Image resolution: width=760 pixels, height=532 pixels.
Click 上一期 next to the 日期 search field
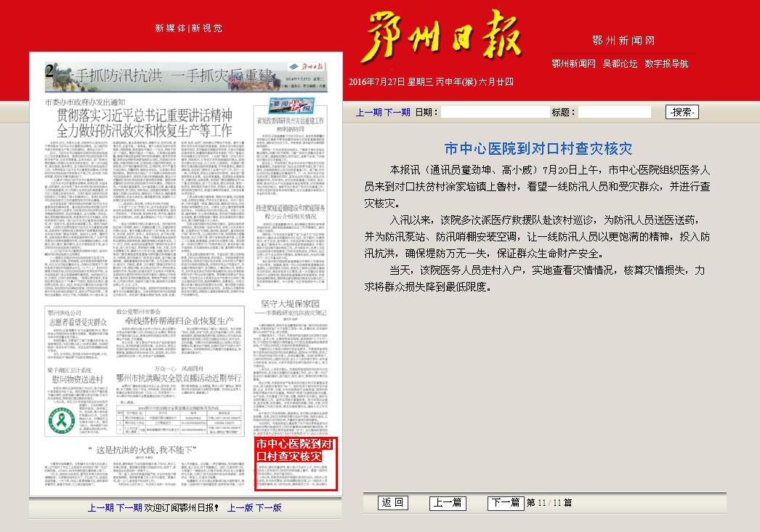(x=369, y=112)
